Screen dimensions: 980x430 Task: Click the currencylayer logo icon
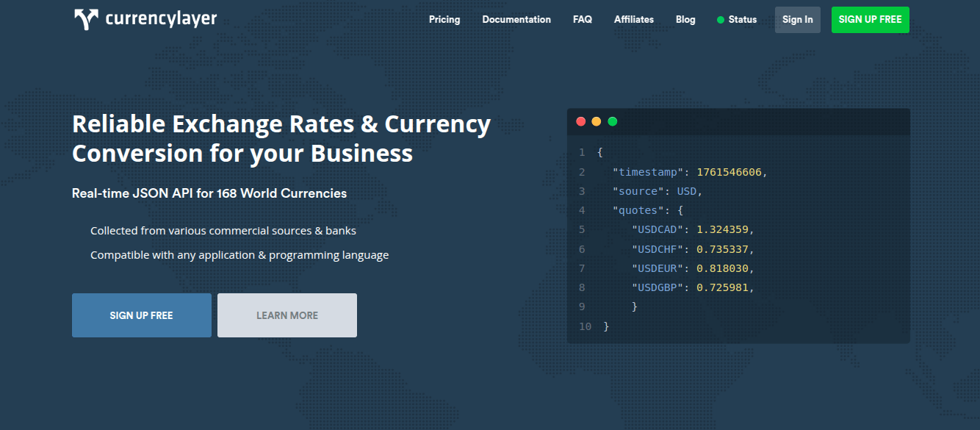tap(86, 20)
